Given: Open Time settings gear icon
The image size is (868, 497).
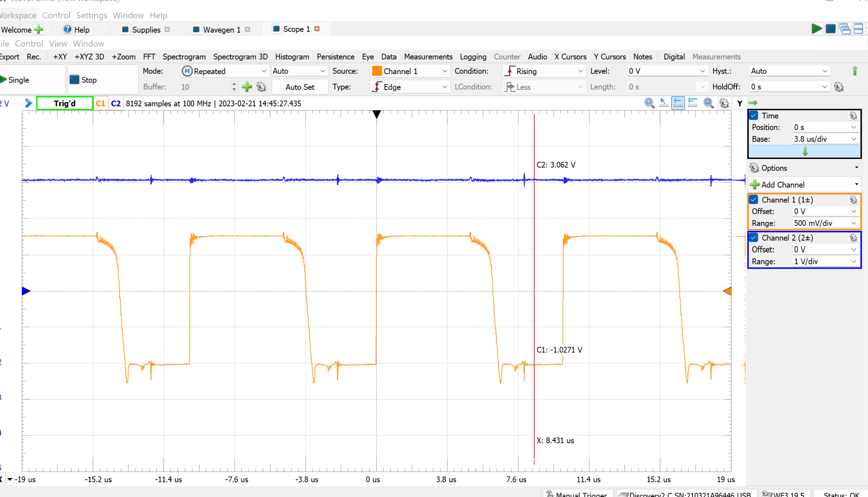Looking at the screenshot, I should (853, 116).
